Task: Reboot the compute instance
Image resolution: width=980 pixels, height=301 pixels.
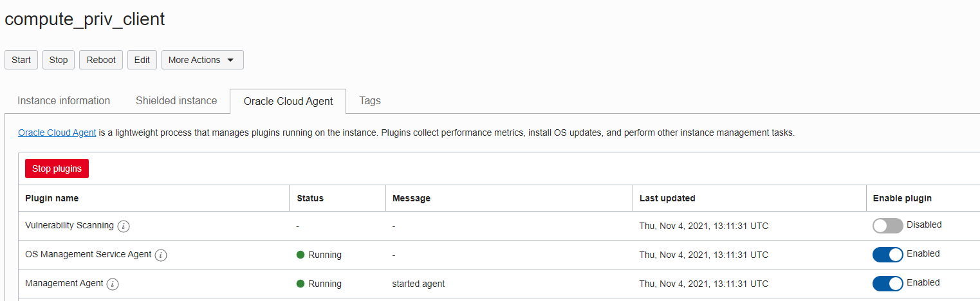Action: [x=101, y=60]
